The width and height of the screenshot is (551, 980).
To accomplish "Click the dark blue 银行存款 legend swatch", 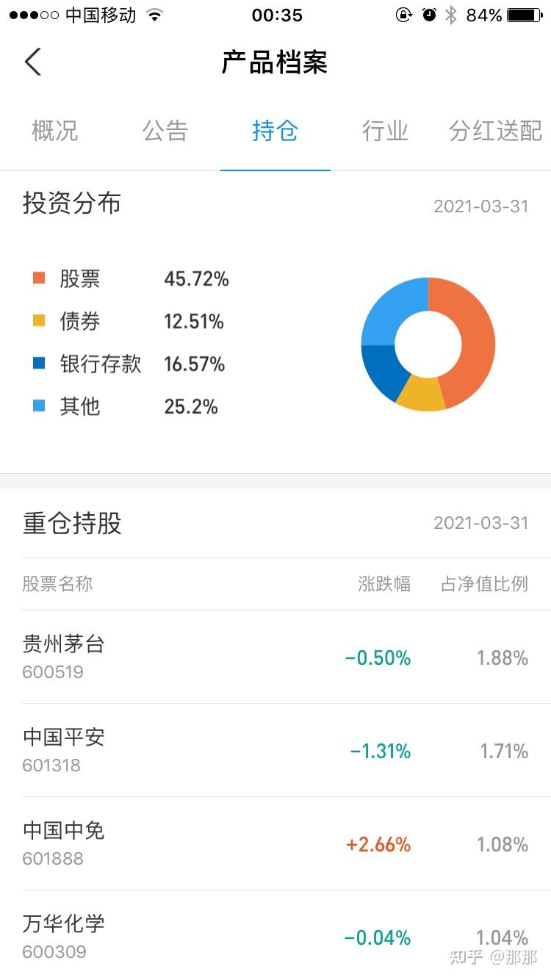I will point(39,363).
